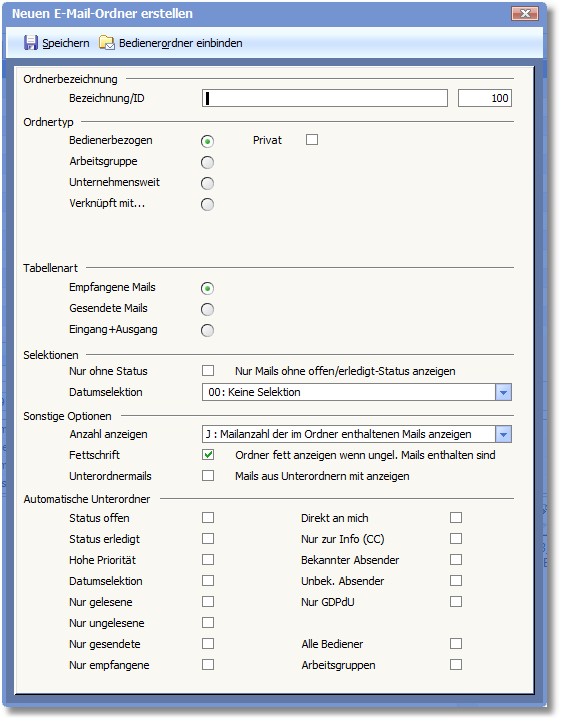Image resolution: width=561 pixels, height=721 pixels.
Task: Click the Ordnertyp section heading
Action: (48, 122)
